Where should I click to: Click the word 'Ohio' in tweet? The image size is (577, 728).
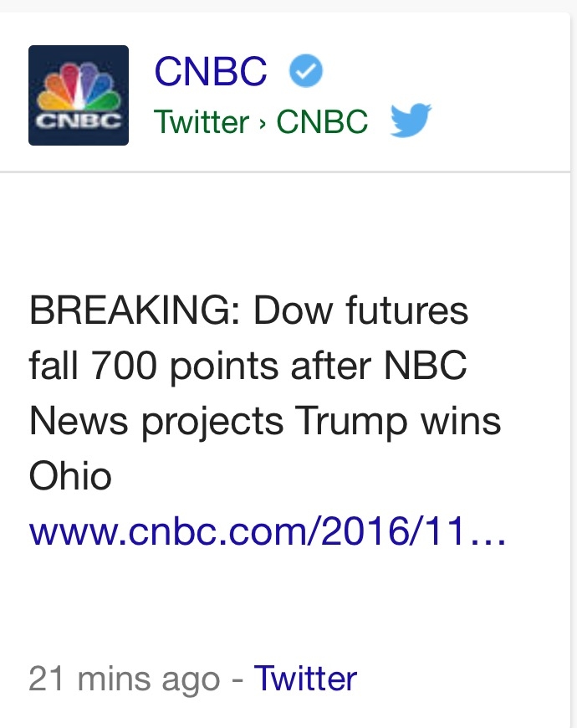point(70,475)
